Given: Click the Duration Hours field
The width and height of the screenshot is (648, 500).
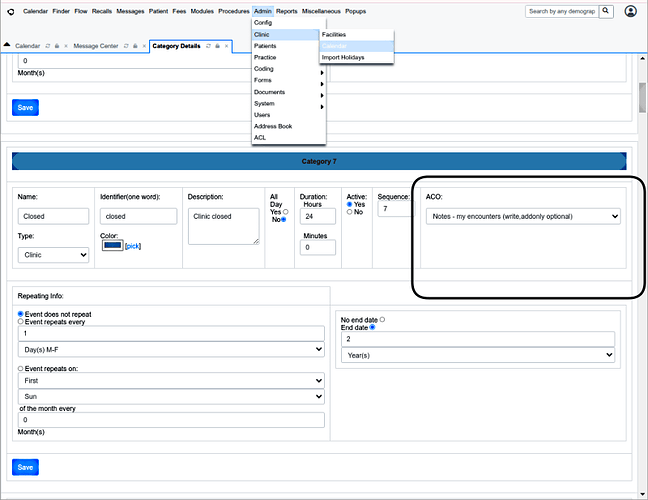Looking at the screenshot, I should [318, 217].
